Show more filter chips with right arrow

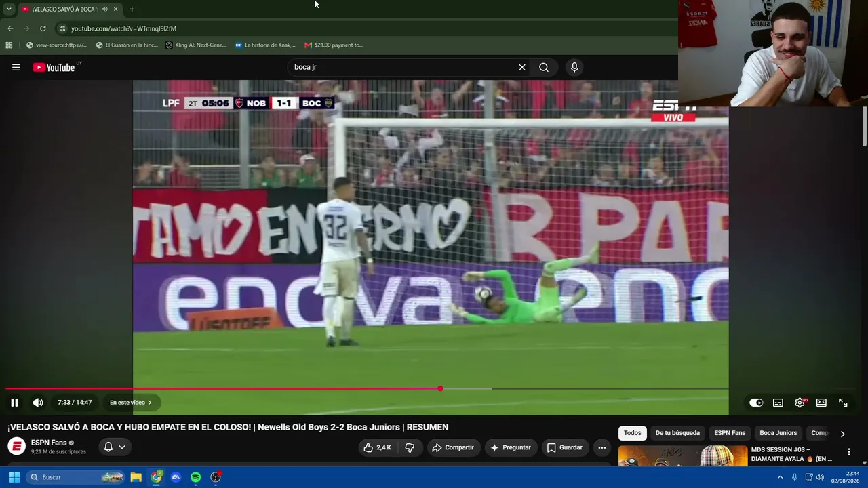coord(843,434)
